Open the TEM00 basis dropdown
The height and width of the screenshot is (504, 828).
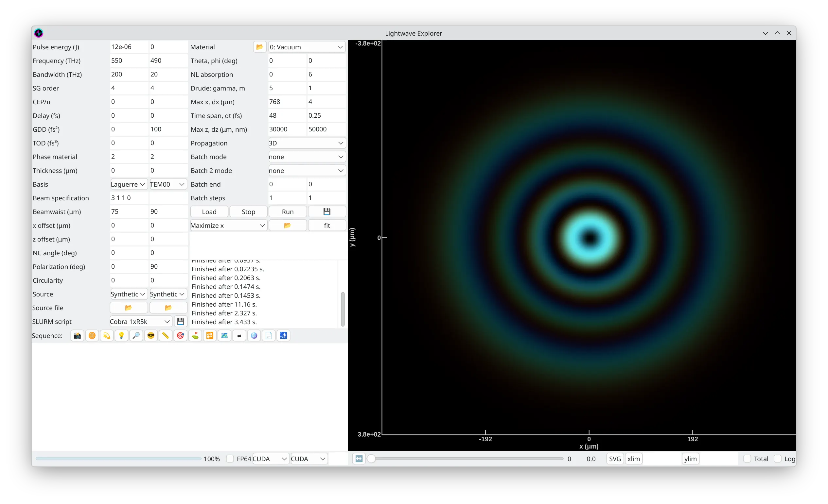[168, 184]
